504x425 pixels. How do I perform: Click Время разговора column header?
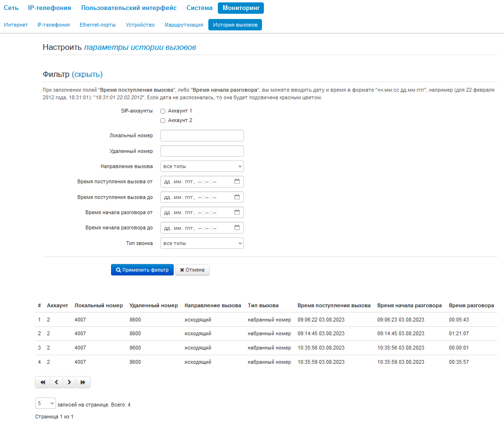[471, 305]
